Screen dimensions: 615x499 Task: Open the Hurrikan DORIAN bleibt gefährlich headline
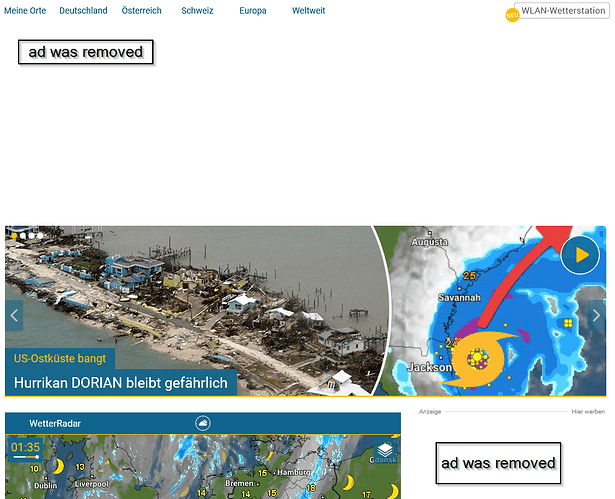[x=121, y=383]
